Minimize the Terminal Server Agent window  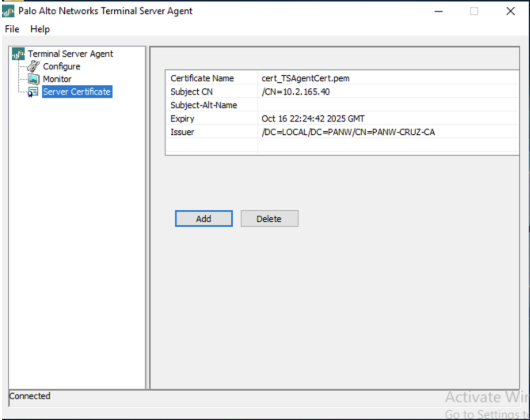point(438,12)
